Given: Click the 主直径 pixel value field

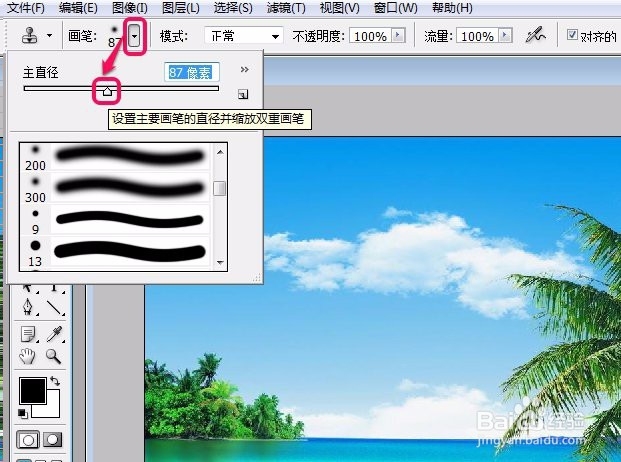Looking at the screenshot, I should tap(192, 72).
